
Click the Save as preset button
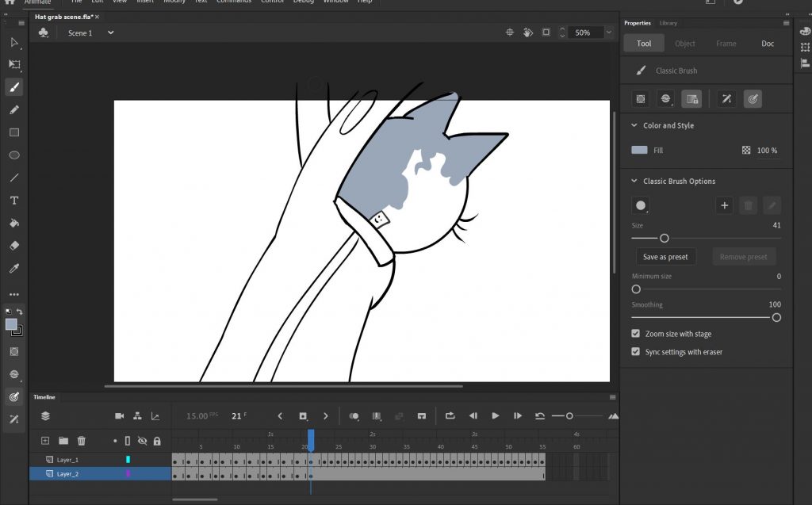(x=665, y=257)
